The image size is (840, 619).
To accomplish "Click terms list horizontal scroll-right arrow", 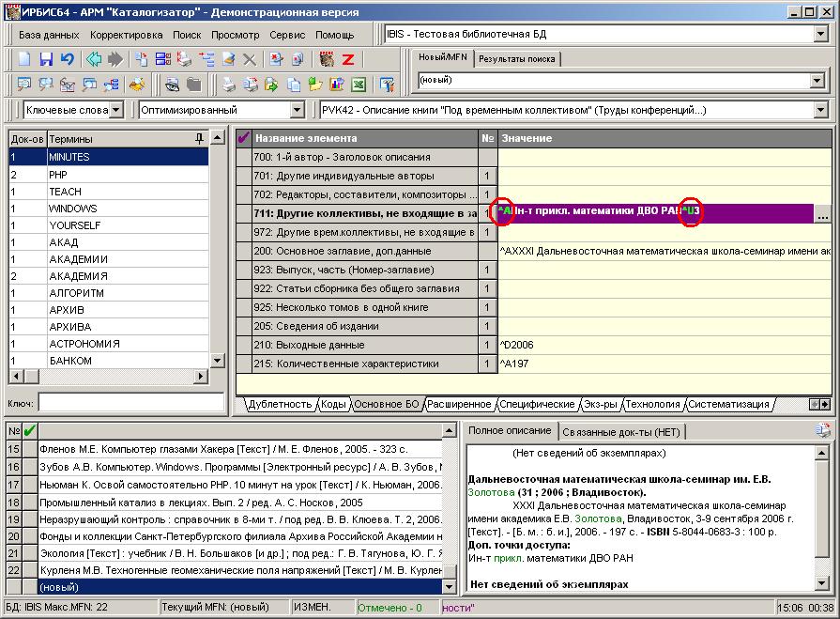I will (x=201, y=377).
